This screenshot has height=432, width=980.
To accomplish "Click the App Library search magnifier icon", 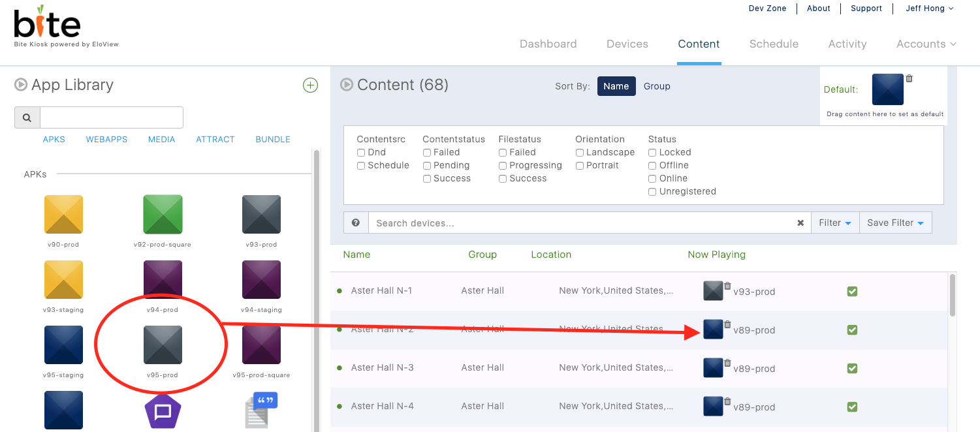I will tap(27, 118).
